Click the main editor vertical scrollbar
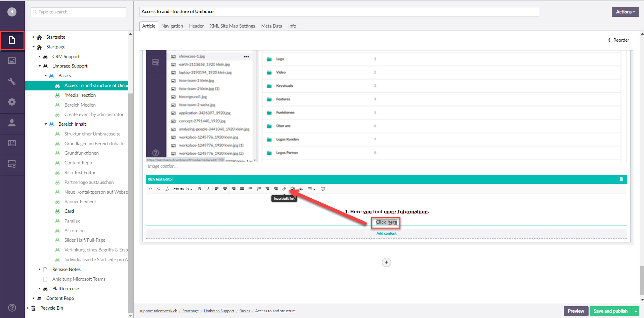Viewport: 644px width, 318px height. (x=642, y=280)
